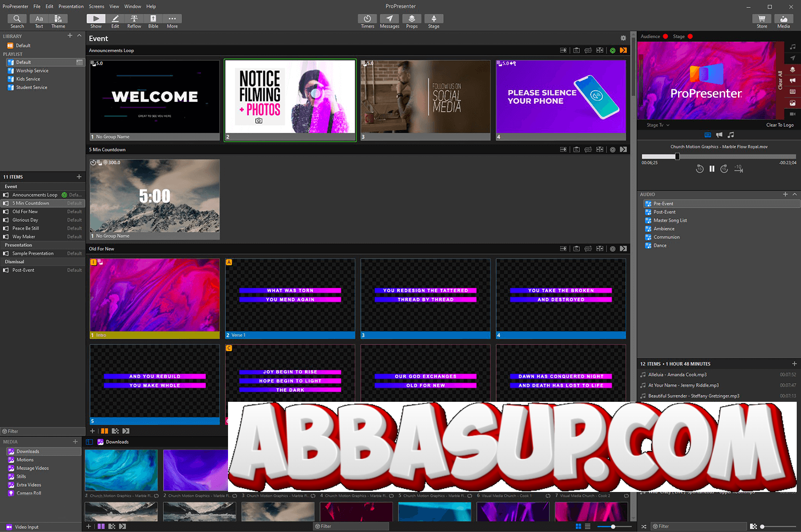801x532 pixels.
Task: Add a new library with plus button
Action: [x=70, y=36]
